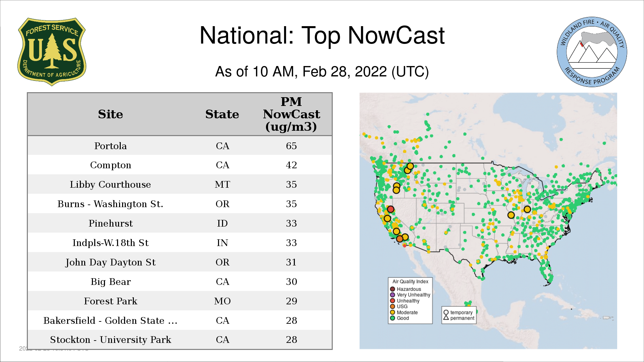
Task: Click the PM NowCast column header
Action: (291, 114)
